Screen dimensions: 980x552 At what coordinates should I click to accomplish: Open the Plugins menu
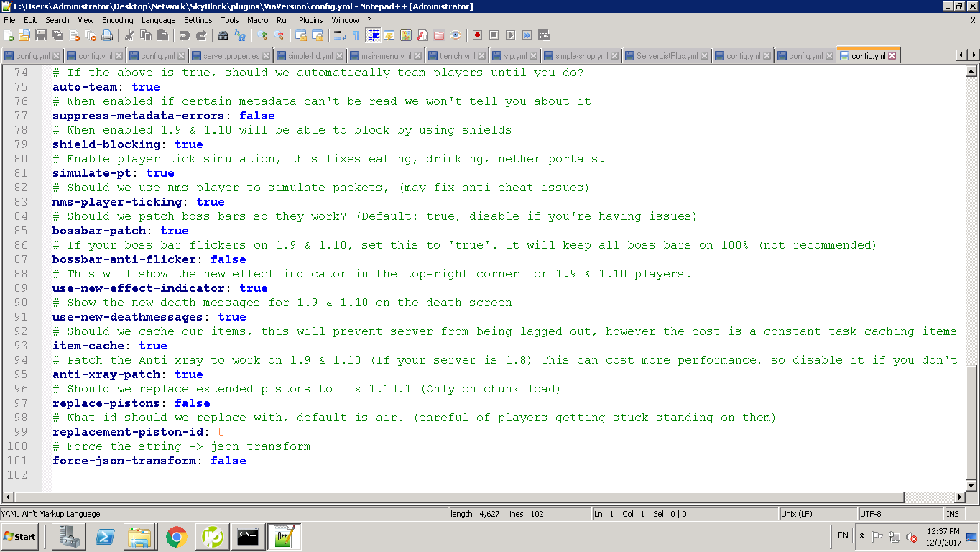(311, 20)
